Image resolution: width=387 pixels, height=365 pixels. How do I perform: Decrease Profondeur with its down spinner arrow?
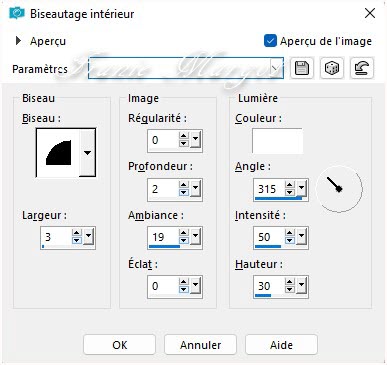(184, 192)
